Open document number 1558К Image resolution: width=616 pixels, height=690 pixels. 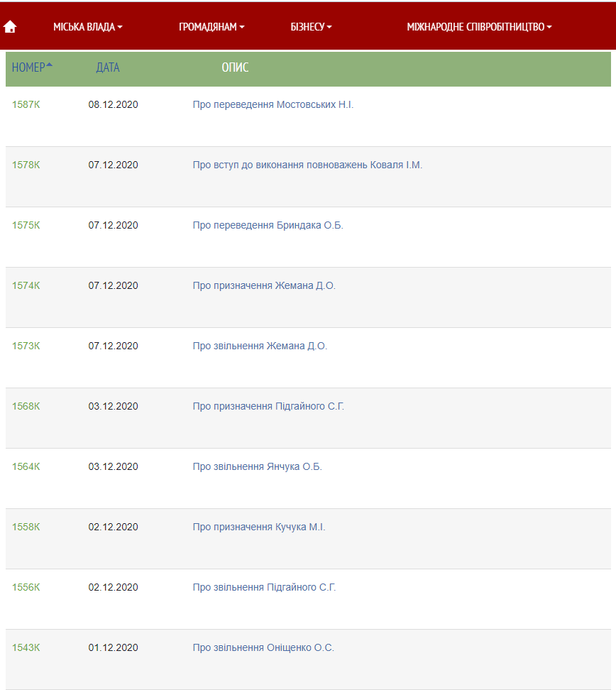point(26,527)
